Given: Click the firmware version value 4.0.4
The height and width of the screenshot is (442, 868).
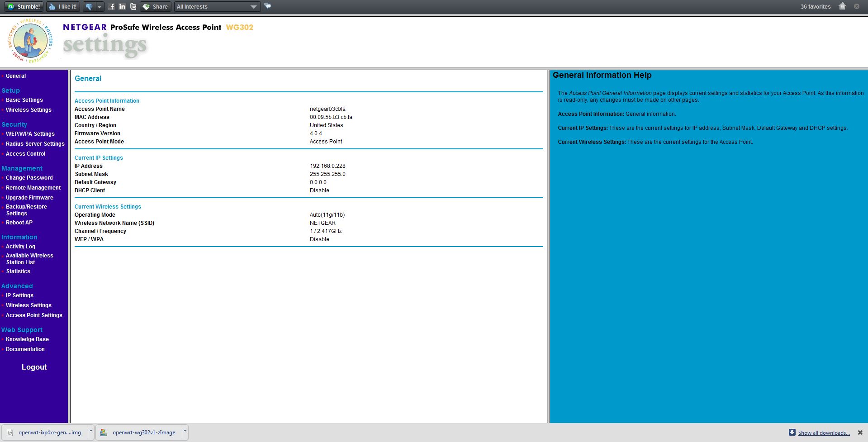Looking at the screenshot, I should (316, 133).
